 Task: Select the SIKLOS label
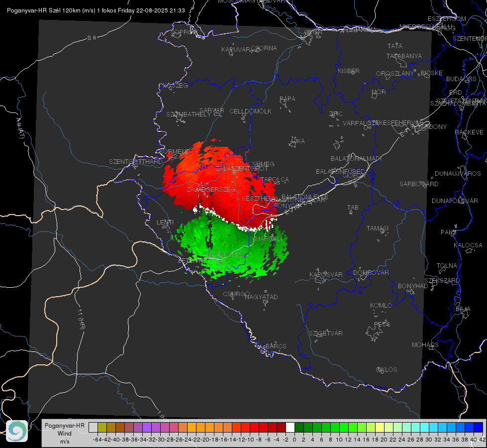387,370
